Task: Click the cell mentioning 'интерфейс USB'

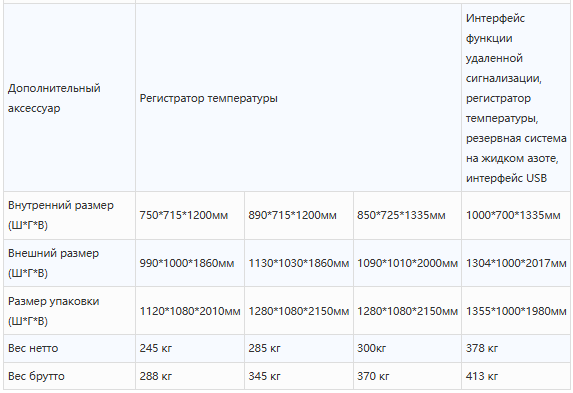Action: [516, 98]
